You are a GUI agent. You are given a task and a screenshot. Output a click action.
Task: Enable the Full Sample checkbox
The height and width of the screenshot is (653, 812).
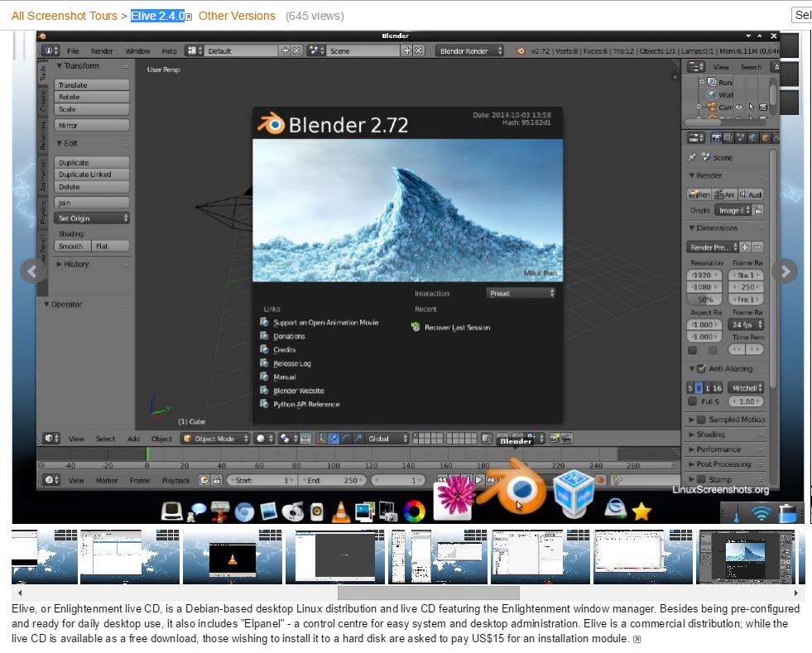(693, 402)
